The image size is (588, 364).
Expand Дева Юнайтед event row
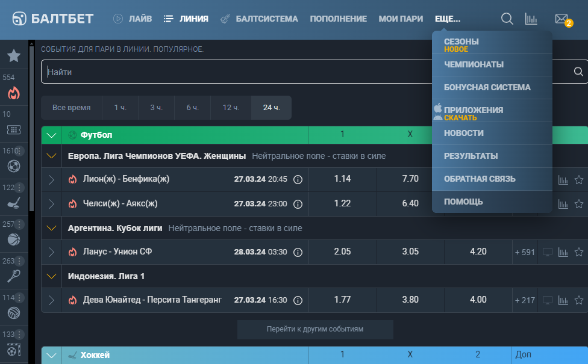point(51,300)
